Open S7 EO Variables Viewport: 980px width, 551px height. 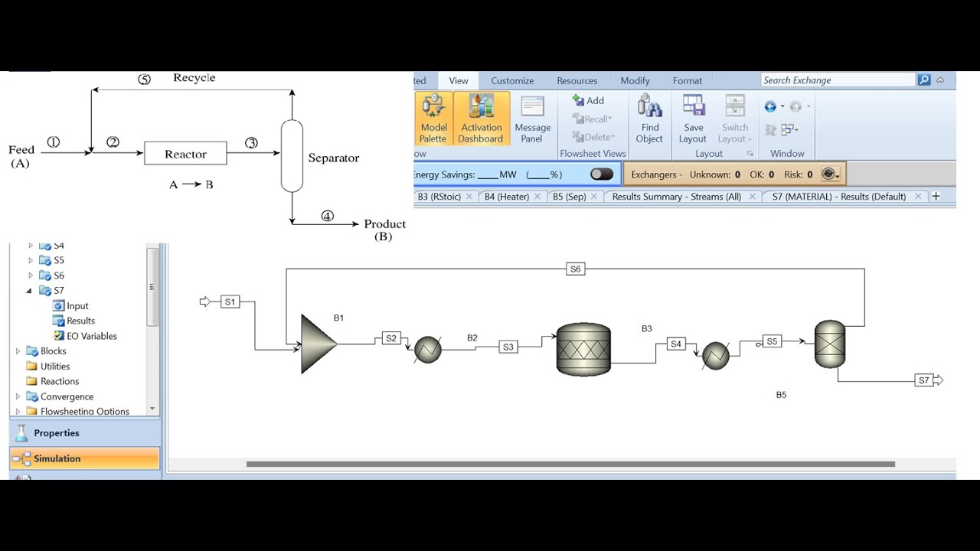[85, 336]
